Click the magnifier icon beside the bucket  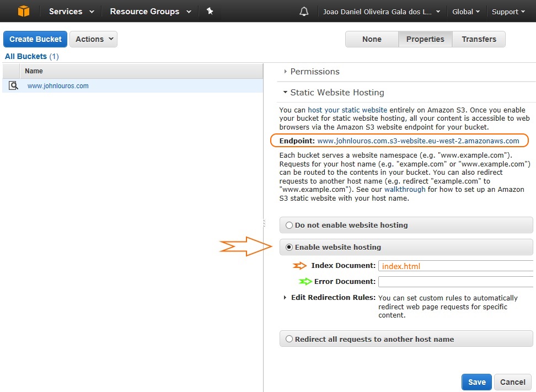click(12, 85)
